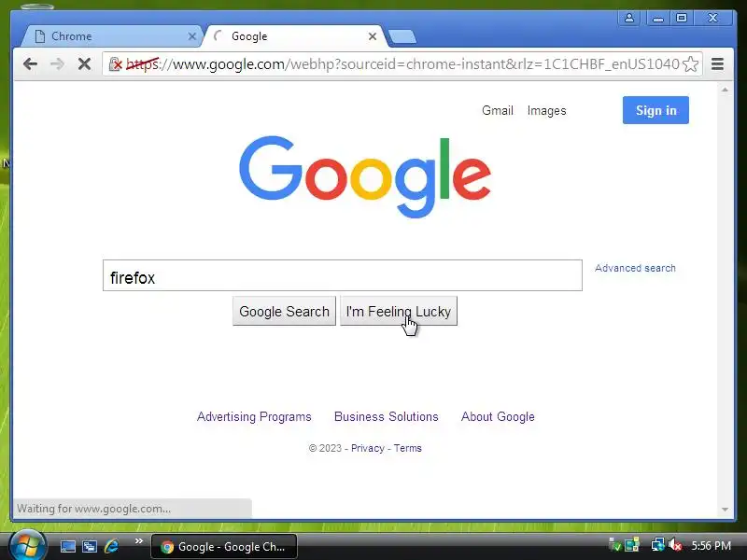This screenshot has width=747, height=560.
Task: Open Advertising Programs link
Action: pos(254,416)
